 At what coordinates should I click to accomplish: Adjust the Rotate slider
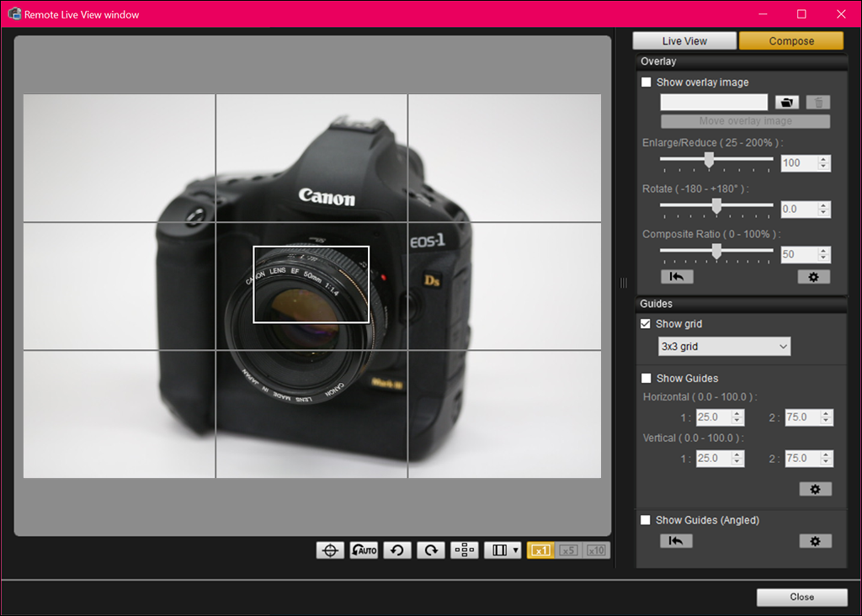coord(716,206)
